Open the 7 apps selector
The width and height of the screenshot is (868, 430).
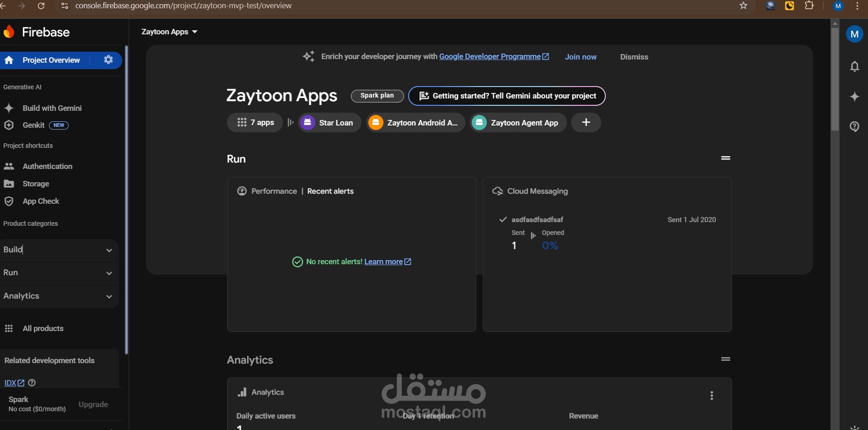click(x=255, y=122)
